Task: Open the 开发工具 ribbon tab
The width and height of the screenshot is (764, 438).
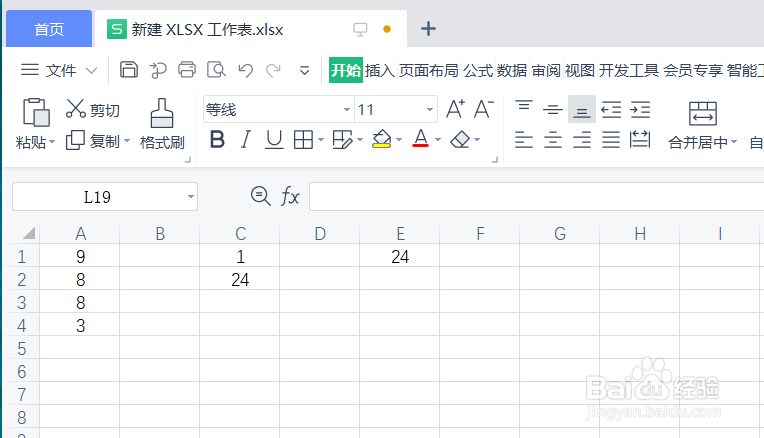Action: (629, 71)
